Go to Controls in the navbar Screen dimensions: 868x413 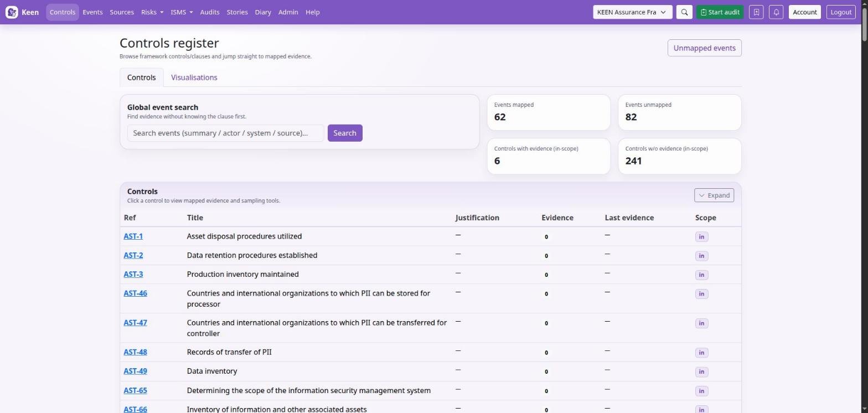(62, 12)
